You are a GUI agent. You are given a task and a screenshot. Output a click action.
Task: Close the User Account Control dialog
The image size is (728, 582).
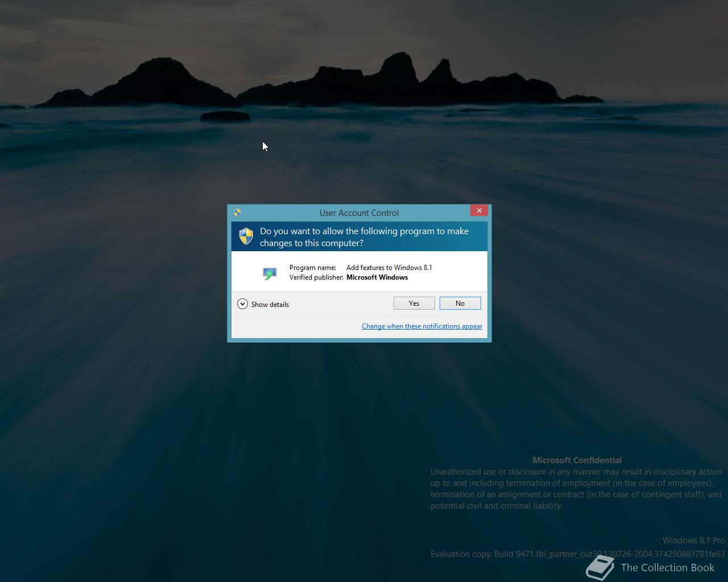coord(479,211)
